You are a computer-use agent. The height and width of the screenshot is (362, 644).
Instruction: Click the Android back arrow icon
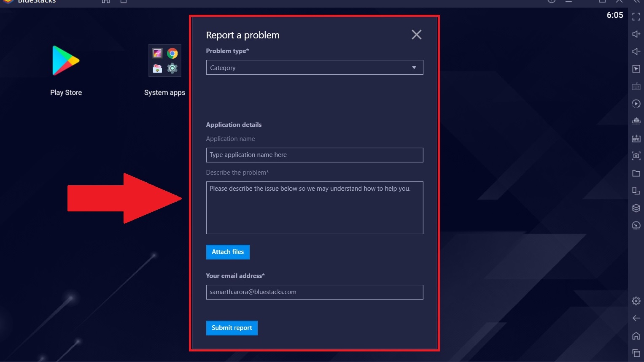tap(636, 318)
